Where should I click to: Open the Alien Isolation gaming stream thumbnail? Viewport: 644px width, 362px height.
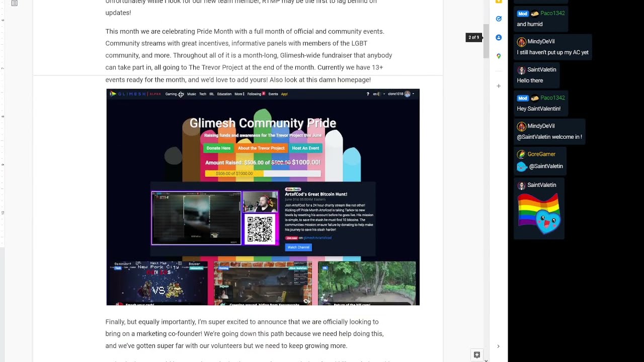click(x=263, y=283)
